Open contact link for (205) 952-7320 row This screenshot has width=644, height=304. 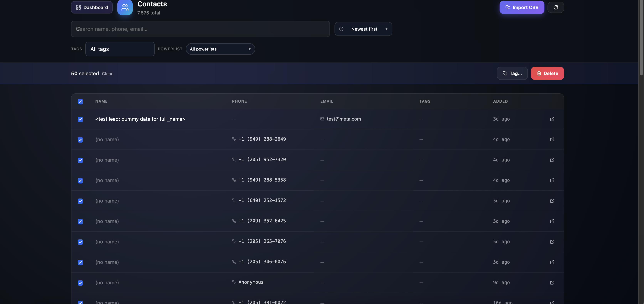pyautogui.click(x=552, y=160)
